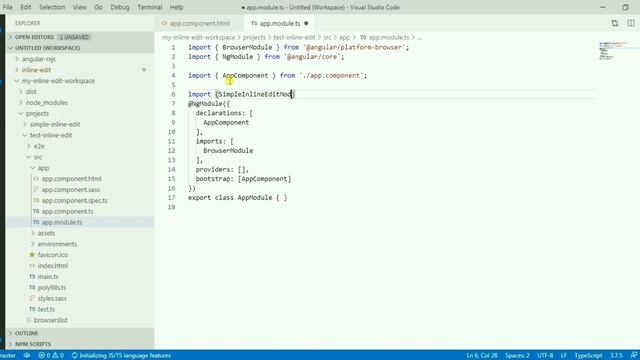Click TypeScript version 3.7.5
This screenshot has height=360, width=640.
pyautogui.click(x=616, y=356)
